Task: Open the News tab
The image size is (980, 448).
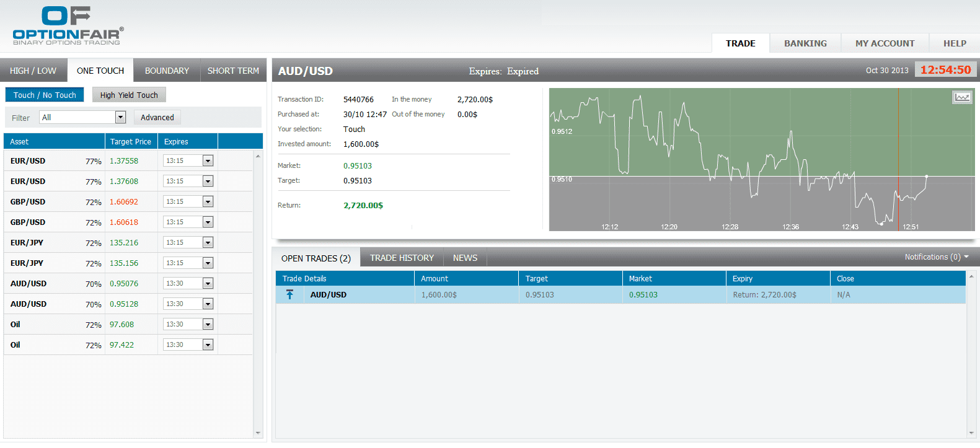Action: pyautogui.click(x=465, y=258)
